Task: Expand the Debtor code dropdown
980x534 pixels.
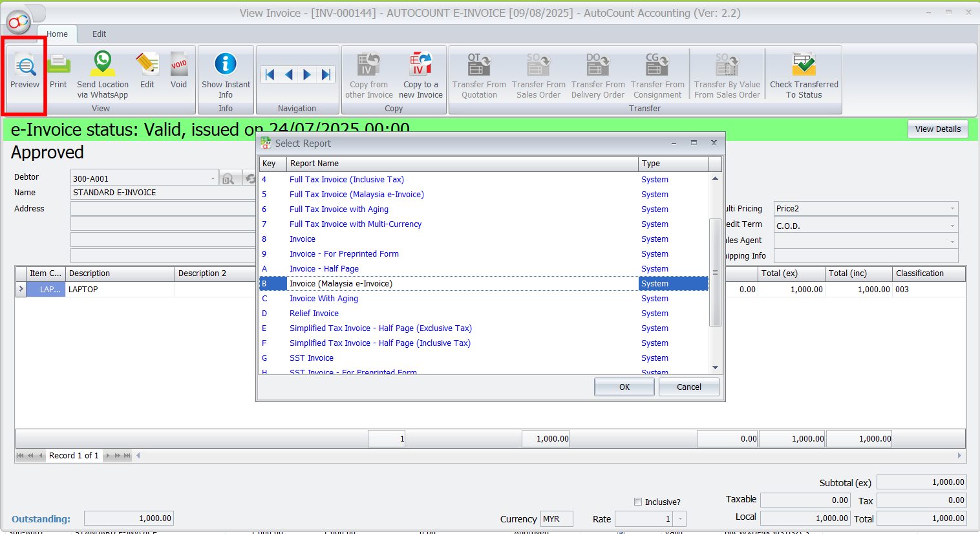Action: (213, 178)
